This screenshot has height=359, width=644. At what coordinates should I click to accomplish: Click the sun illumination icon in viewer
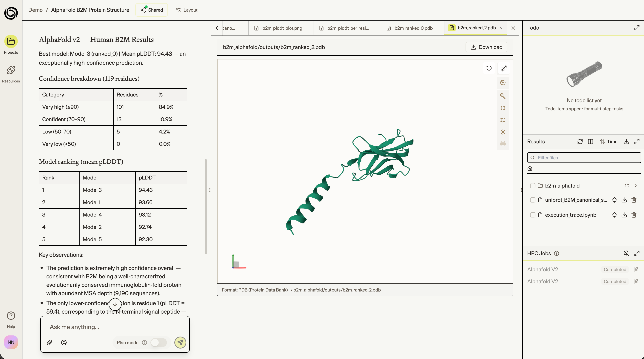point(503,132)
